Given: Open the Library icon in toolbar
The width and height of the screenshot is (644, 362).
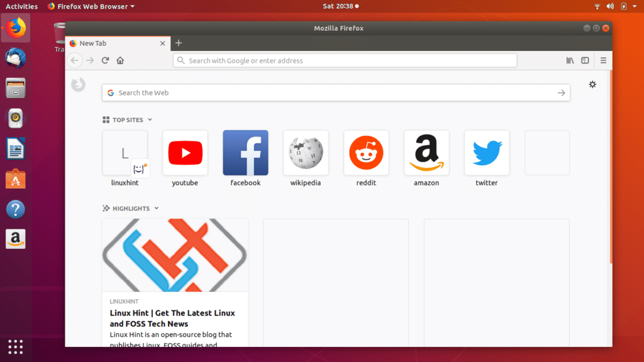Looking at the screenshot, I should (x=570, y=60).
